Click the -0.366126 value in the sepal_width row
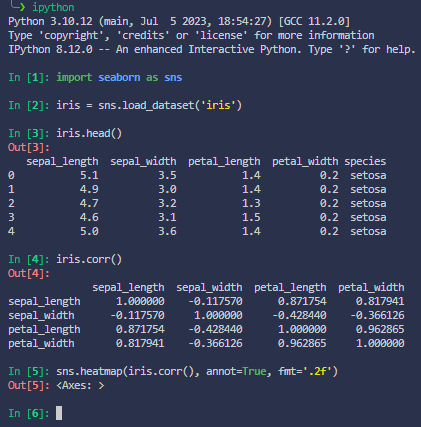Viewport: 421px width, 427px height. pyautogui.click(x=377, y=315)
